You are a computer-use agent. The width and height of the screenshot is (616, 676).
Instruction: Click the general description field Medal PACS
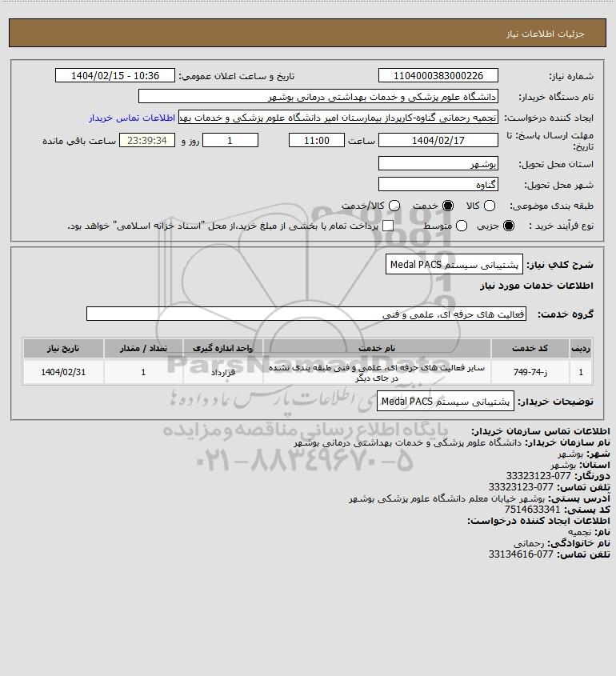tap(454, 264)
